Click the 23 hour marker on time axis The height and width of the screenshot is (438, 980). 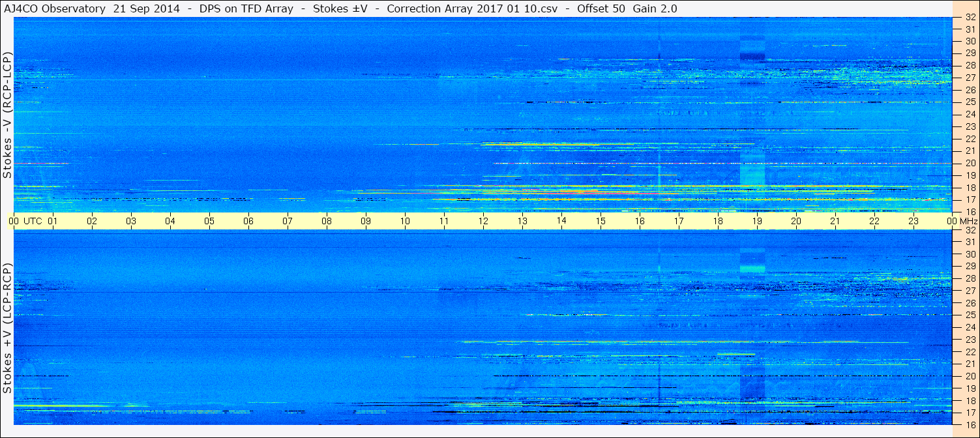(x=913, y=221)
